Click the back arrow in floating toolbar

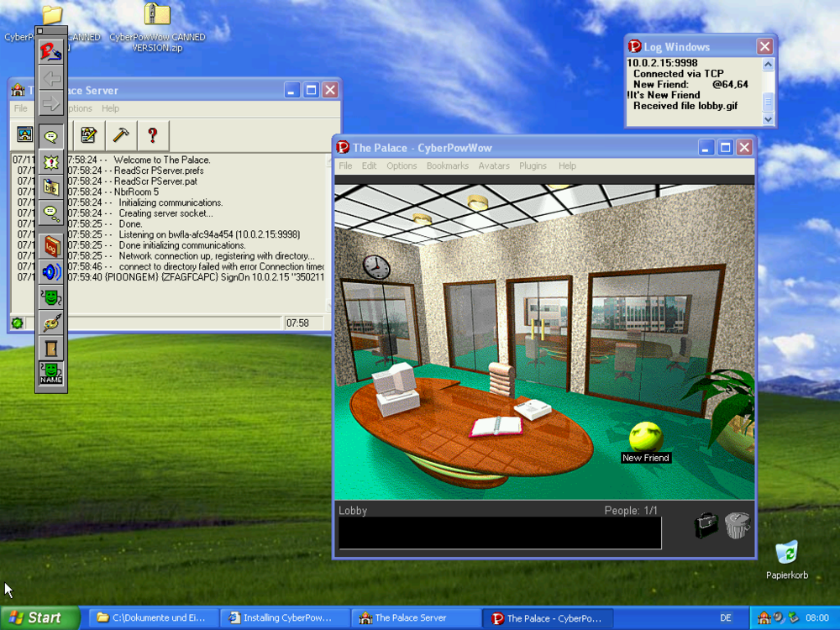pyautogui.click(x=51, y=78)
